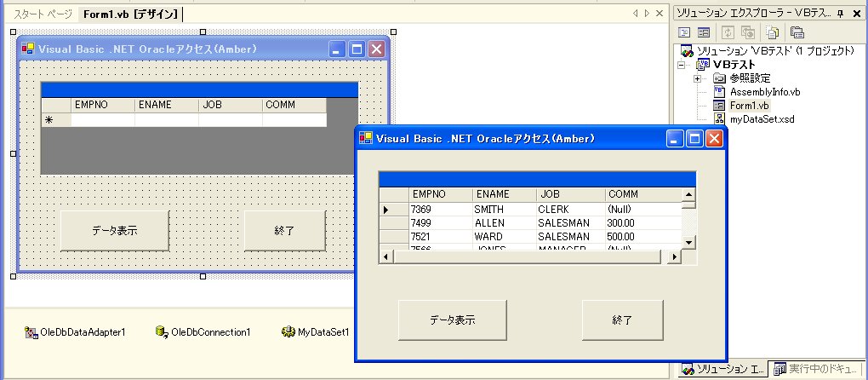Click the document tab scroll-right arrow
The image size is (868, 380).
pyautogui.click(x=647, y=14)
